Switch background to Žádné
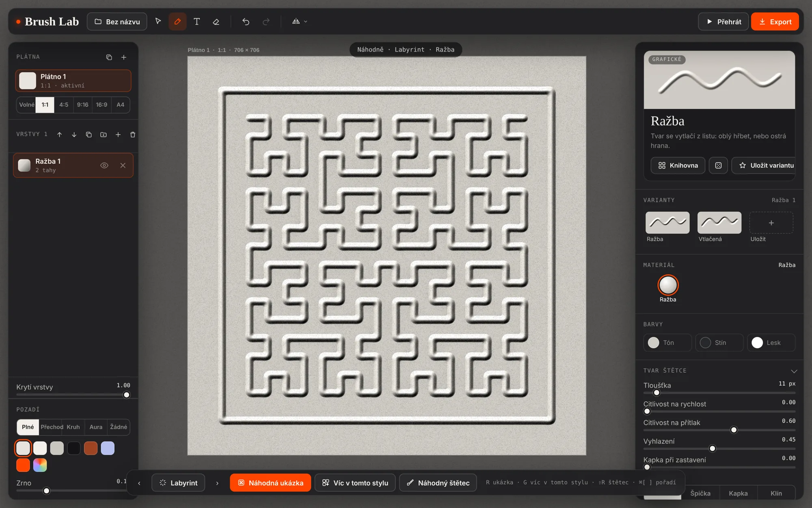The height and width of the screenshot is (508, 812). click(119, 427)
